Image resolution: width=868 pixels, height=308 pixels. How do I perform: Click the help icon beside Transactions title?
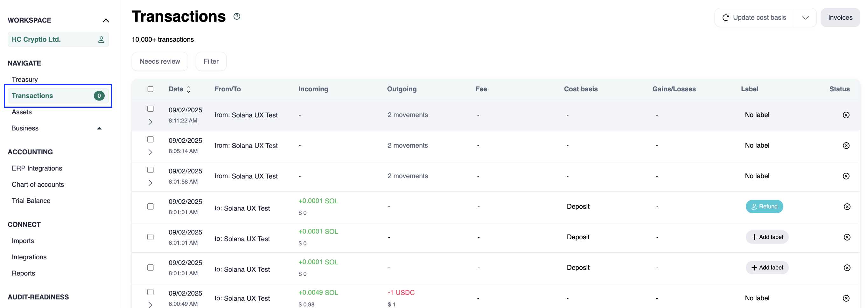237,17
